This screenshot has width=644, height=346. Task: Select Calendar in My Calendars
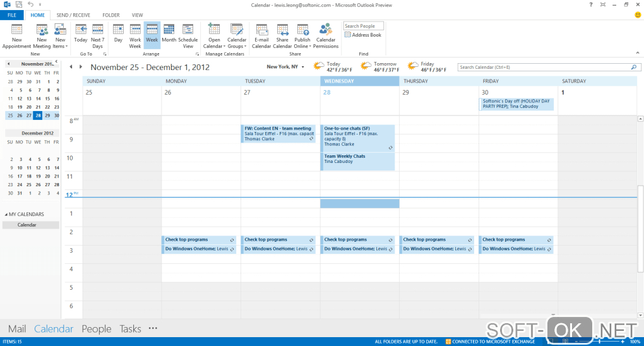31,225
